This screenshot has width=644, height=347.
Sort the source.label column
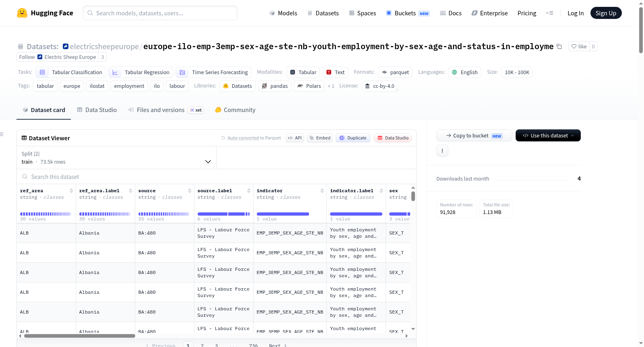[249, 191]
